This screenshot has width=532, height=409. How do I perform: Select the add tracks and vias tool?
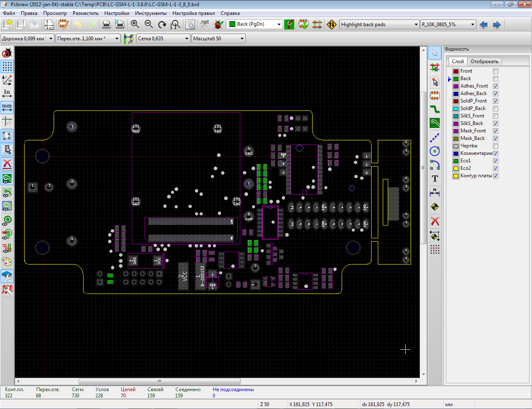coord(435,109)
